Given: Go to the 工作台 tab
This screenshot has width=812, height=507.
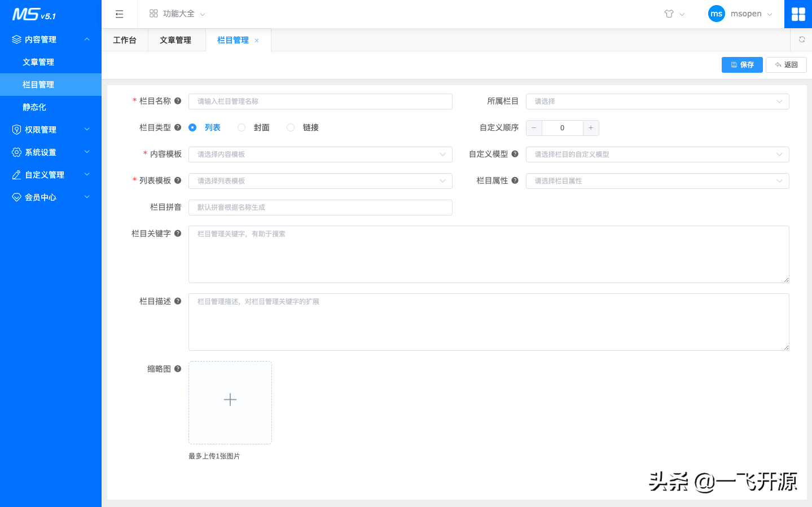Looking at the screenshot, I should click(x=125, y=39).
